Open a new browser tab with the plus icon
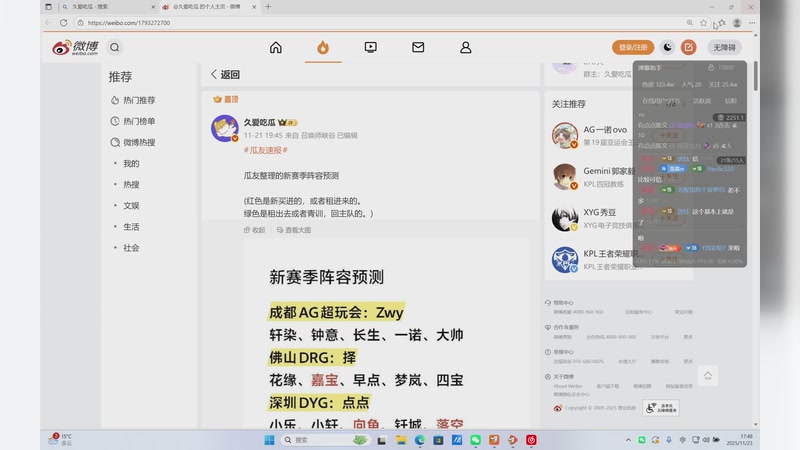Viewport: 800px width, 450px height. (x=268, y=7)
